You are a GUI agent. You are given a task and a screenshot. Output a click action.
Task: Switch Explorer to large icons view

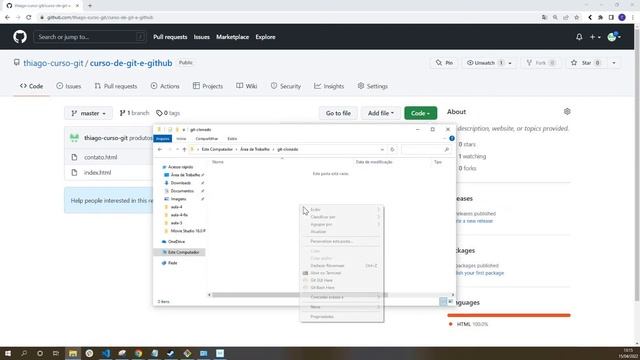click(x=450, y=301)
